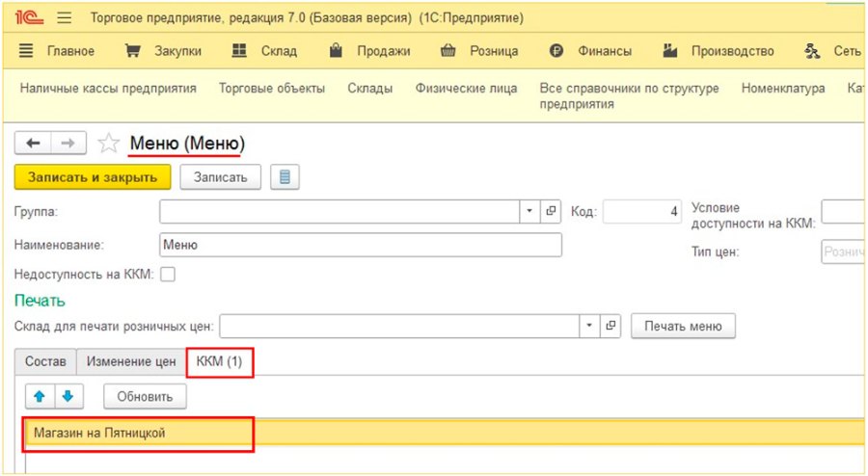Open the Главное section icon
Viewport: 868px width, 476px height.
tap(26, 51)
